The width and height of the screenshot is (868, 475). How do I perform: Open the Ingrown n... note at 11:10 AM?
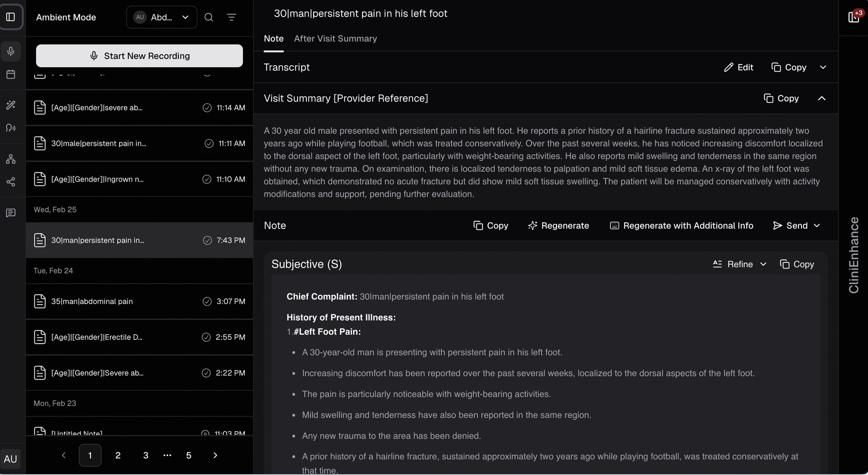point(139,179)
